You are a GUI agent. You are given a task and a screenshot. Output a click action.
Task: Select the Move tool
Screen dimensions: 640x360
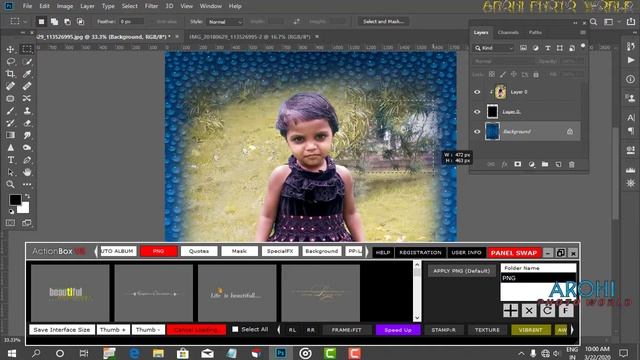pyautogui.click(x=10, y=49)
